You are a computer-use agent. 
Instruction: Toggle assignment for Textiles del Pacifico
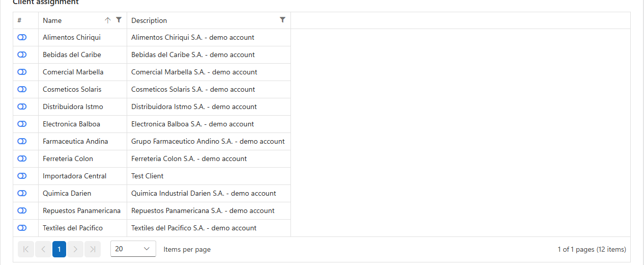tap(22, 228)
